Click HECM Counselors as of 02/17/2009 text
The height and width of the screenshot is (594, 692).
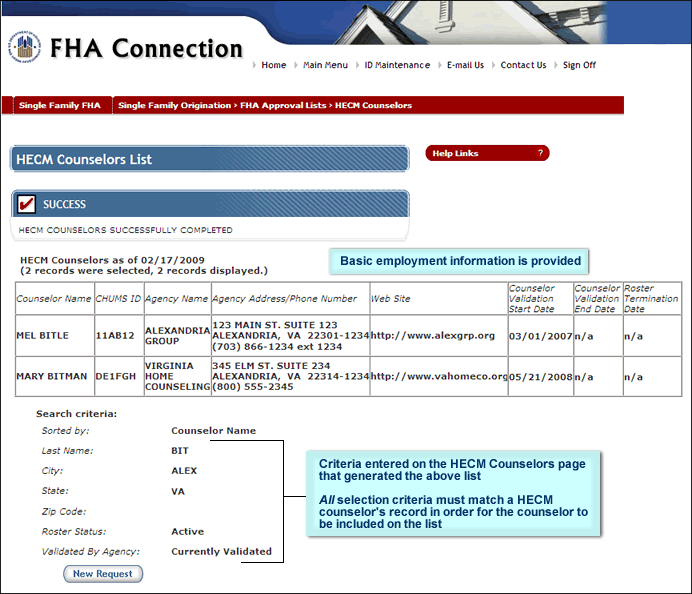(x=112, y=260)
